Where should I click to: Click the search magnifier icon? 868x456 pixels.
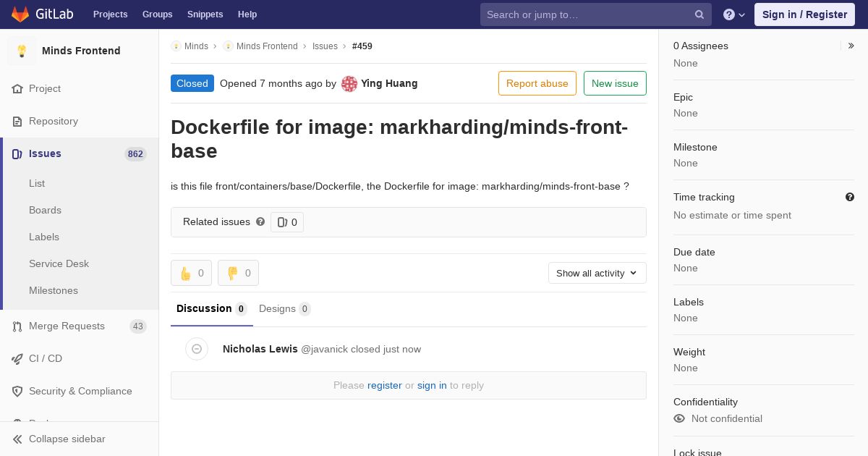pyautogui.click(x=699, y=14)
